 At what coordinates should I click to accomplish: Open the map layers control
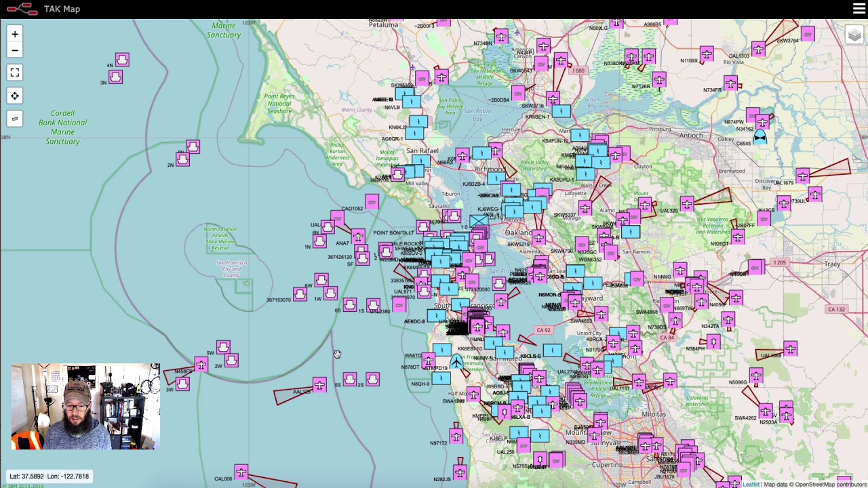854,35
